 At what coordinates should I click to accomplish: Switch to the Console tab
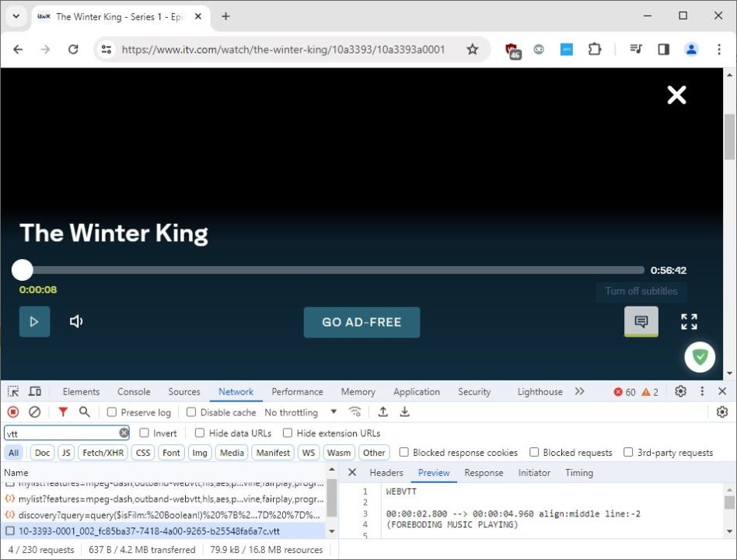(x=134, y=392)
